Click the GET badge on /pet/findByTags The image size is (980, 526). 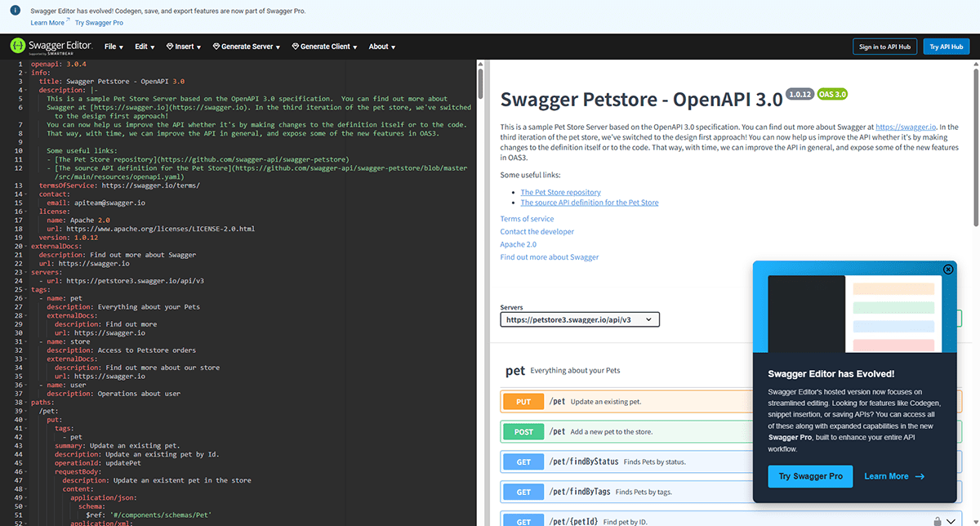(523, 491)
